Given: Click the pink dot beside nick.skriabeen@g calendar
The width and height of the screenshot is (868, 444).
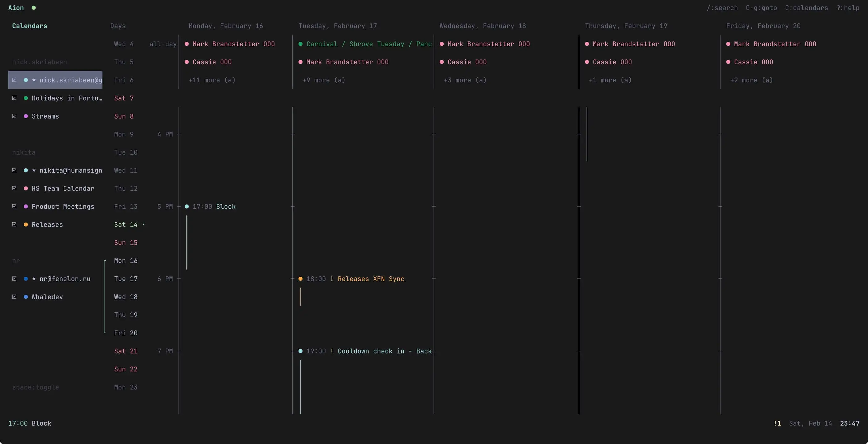Looking at the screenshot, I should tap(26, 80).
